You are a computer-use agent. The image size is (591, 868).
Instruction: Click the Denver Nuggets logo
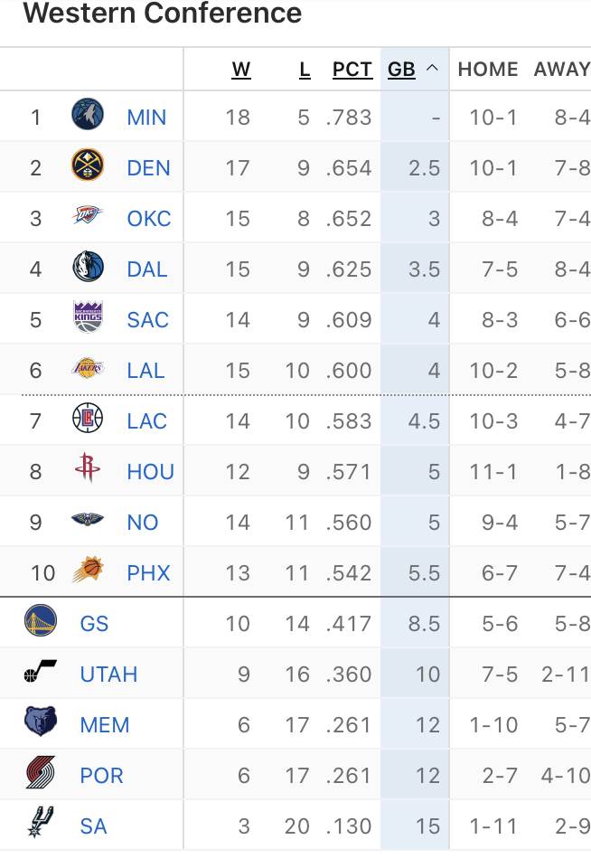tap(88, 165)
